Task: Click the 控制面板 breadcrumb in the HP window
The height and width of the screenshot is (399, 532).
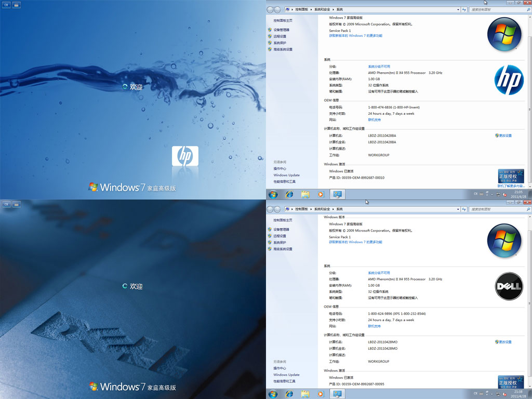Action: pos(301,9)
